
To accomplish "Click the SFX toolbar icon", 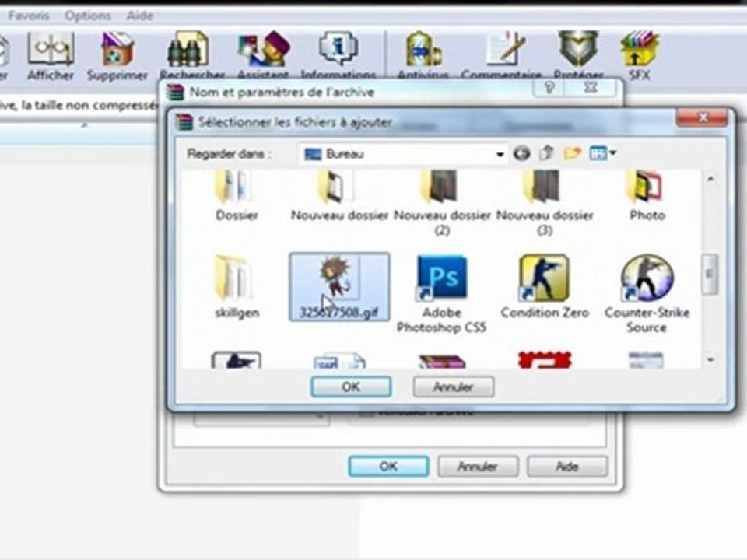I will (639, 56).
